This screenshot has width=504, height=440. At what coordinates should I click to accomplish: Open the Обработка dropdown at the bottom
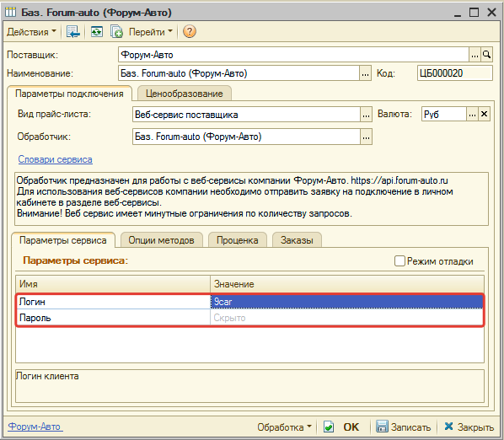click(x=284, y=427)
